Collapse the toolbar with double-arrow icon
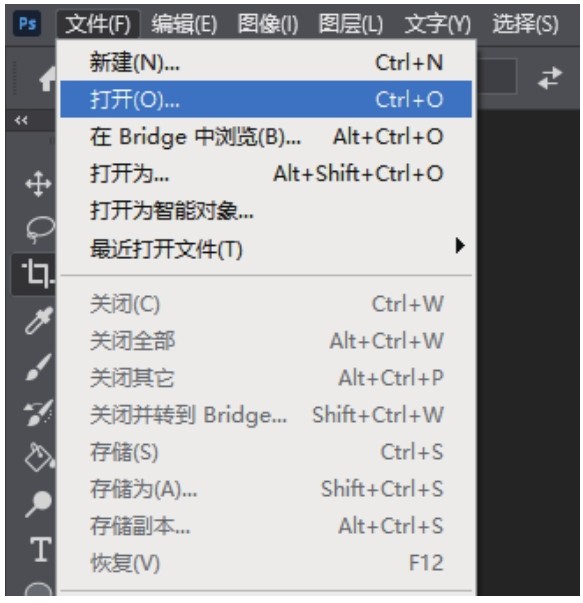 click(21, 121)
